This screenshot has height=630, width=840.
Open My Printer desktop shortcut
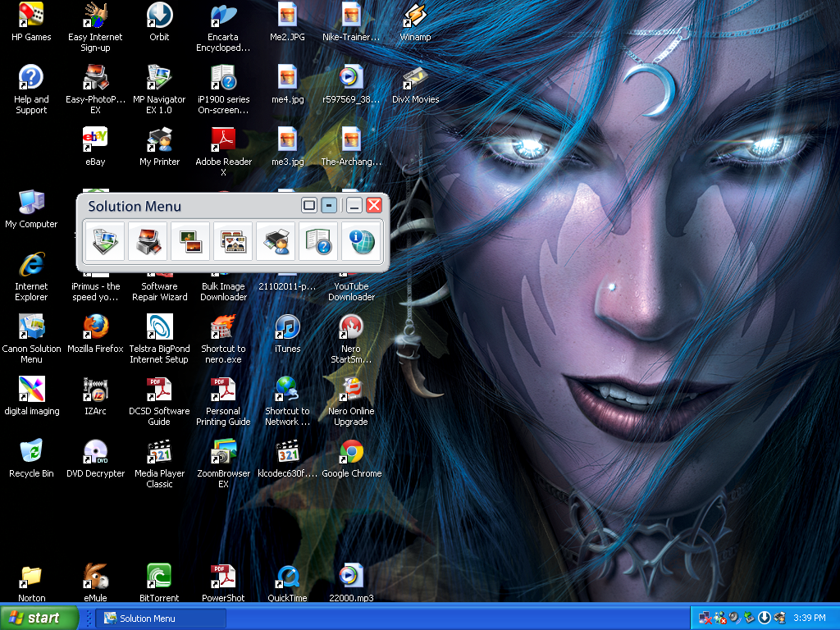point(160,146)
